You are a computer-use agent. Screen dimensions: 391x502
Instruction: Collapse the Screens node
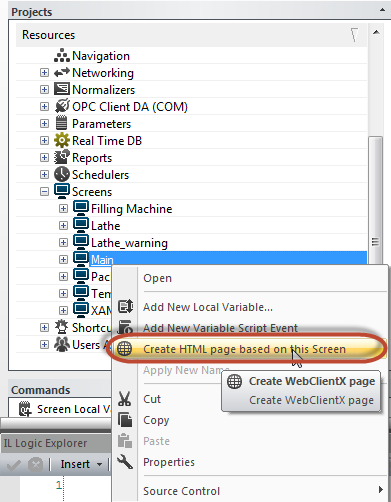click(x=44, y=191)
